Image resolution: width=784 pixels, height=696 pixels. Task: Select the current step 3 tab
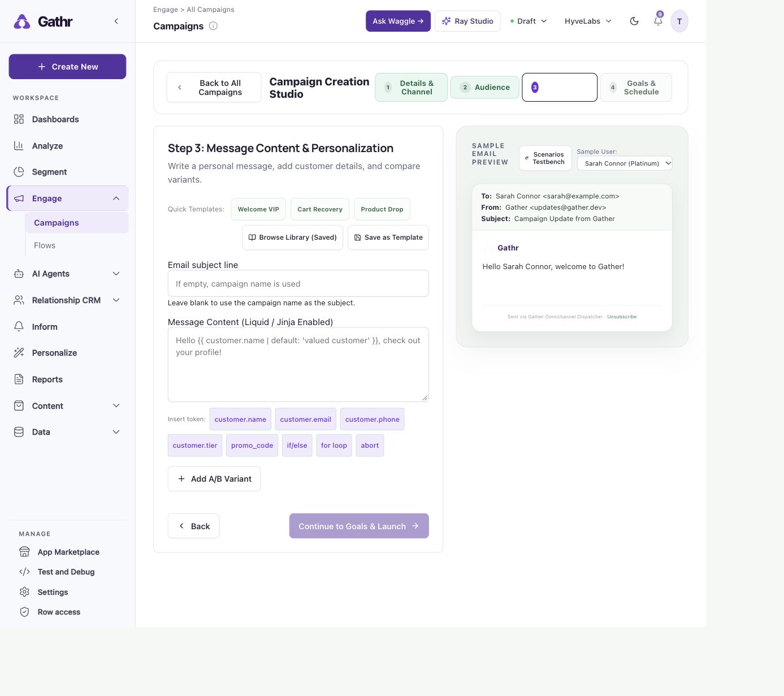[x=560, y=87]
